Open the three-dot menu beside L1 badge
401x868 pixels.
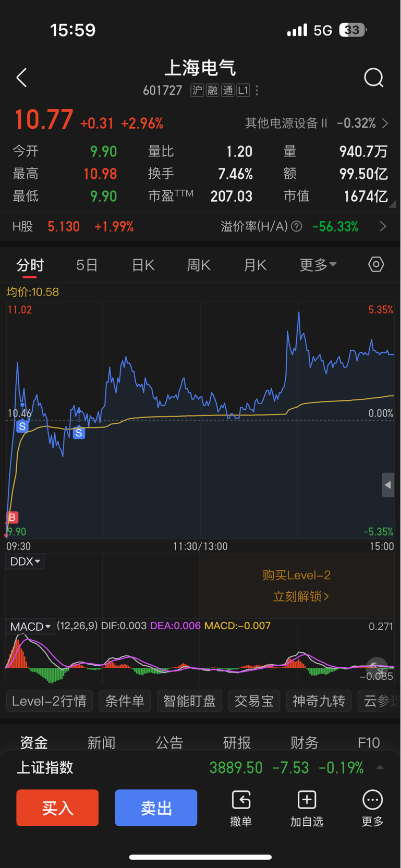(257, 91)
